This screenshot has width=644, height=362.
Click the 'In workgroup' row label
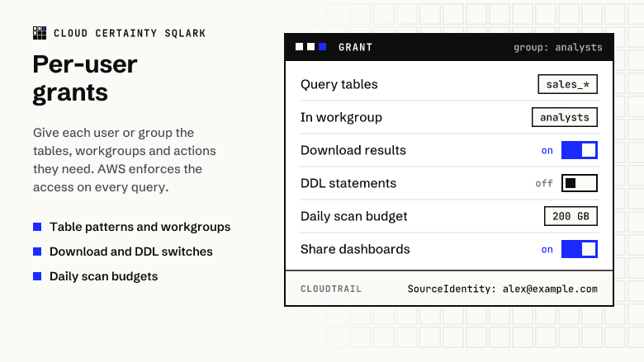pos(341,118)
